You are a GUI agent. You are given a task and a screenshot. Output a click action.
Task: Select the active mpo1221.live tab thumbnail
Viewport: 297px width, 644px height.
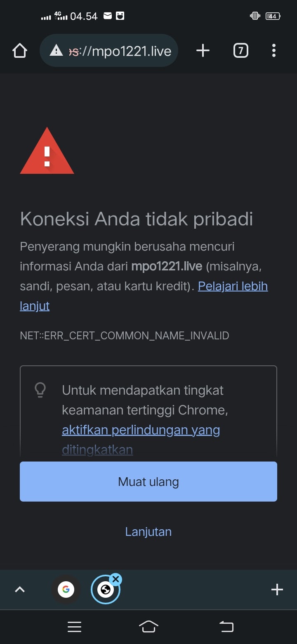tap(106, 590)
